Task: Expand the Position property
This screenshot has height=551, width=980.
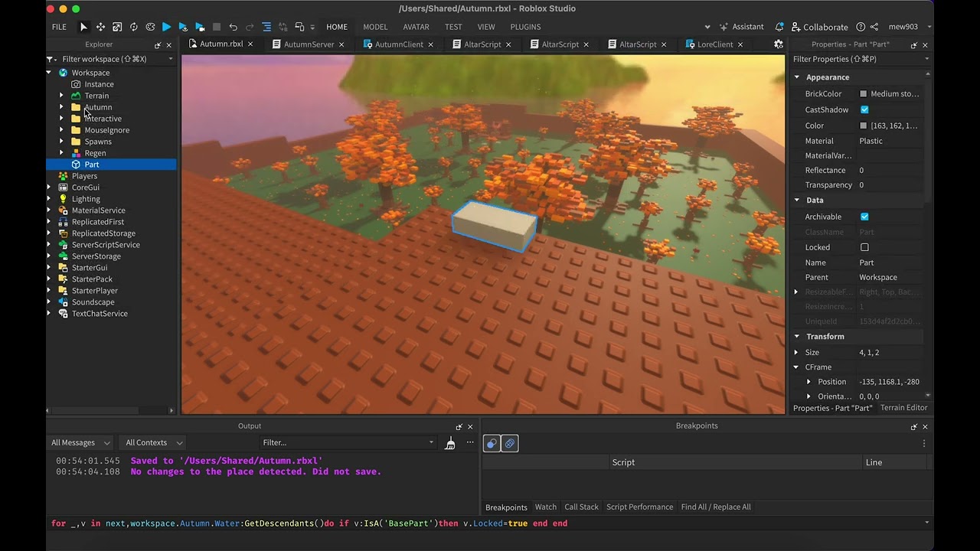Action: click(x=808, y=382)
